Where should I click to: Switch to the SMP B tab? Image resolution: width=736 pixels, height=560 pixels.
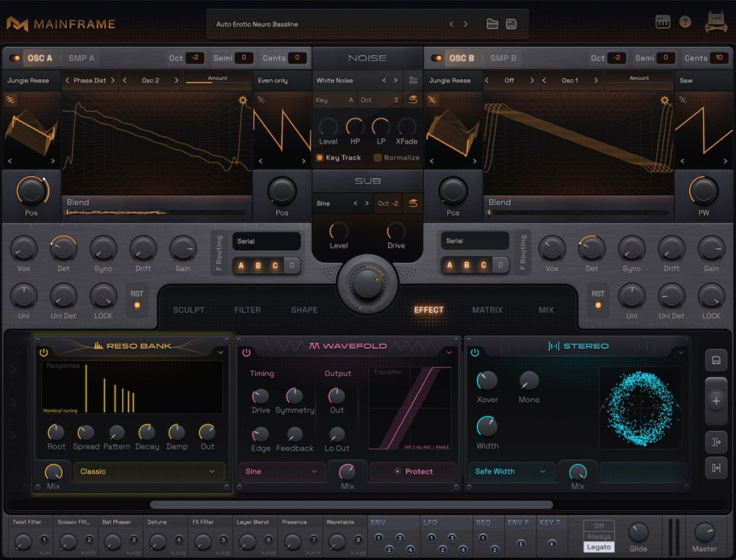[x=503, y=58]
